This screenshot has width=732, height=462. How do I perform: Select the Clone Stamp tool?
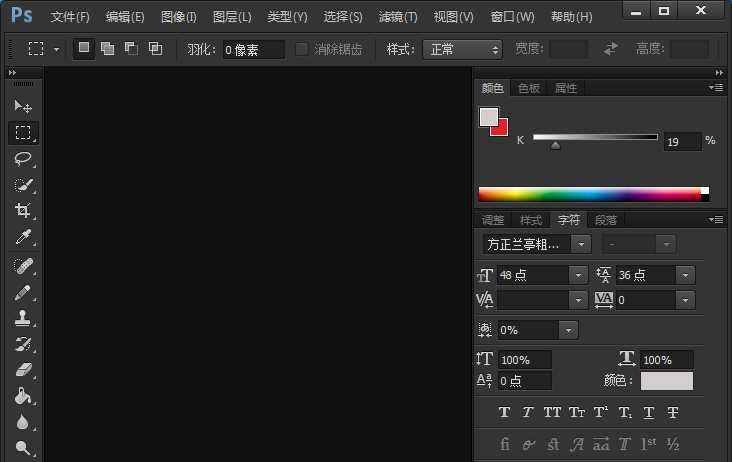[x=22, y=318]
